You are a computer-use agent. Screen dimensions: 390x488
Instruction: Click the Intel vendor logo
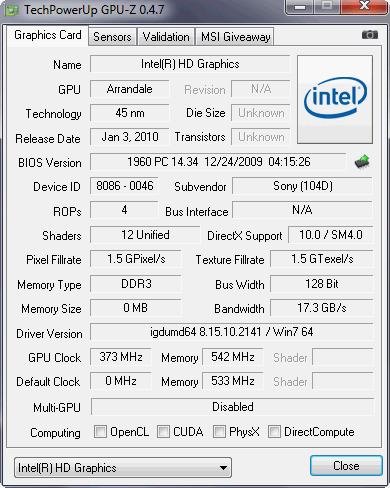(x=335, y=99)
